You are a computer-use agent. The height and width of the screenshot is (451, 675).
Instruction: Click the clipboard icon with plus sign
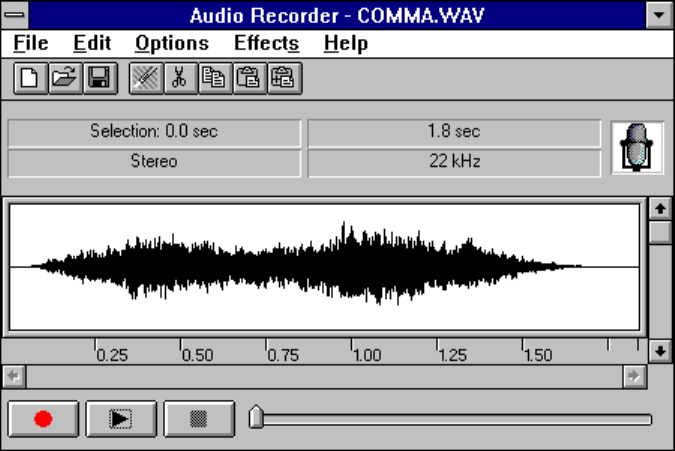point(285,78)
